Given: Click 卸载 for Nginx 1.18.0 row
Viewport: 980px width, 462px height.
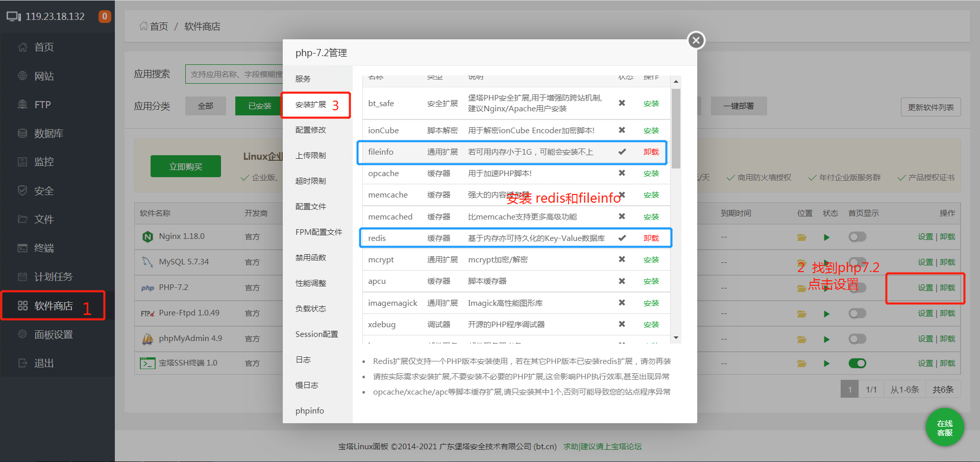Looking at the screenshot, I should pos(947,237).
